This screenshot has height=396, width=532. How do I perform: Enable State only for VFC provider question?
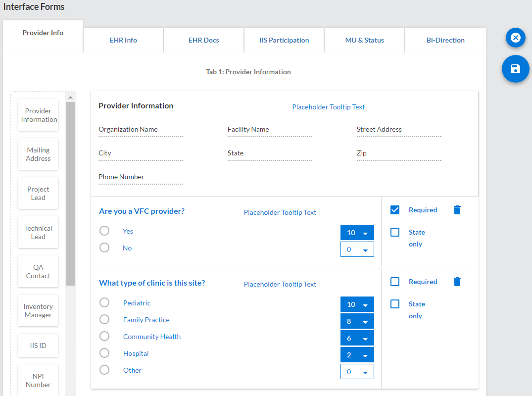(395, 232)
